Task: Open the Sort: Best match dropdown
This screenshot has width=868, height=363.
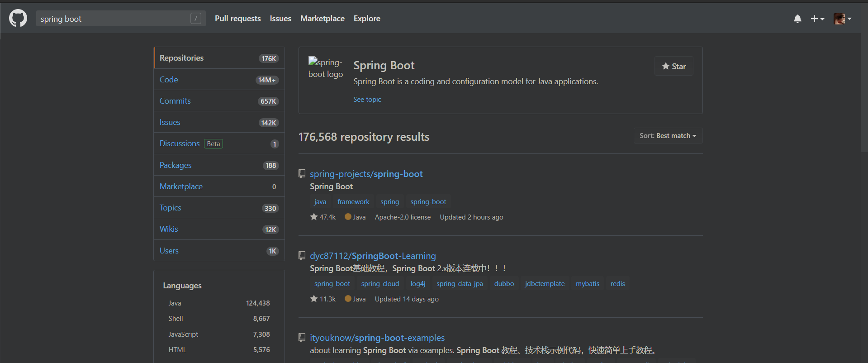Action: tap(668, 136)
